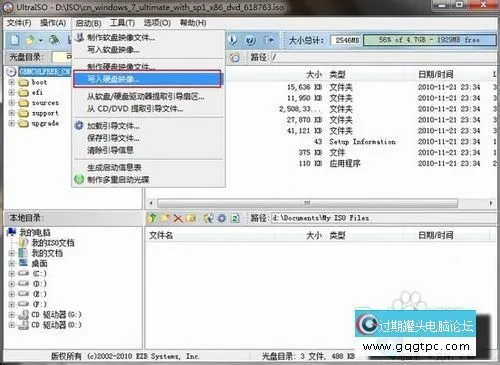Click the Help question mark toolbar icon
500x365 pixels.
250,40
